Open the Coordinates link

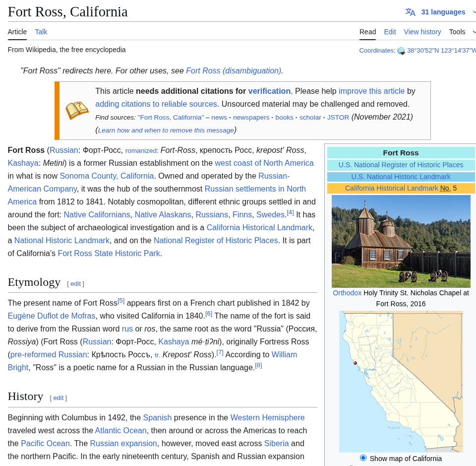376,51
